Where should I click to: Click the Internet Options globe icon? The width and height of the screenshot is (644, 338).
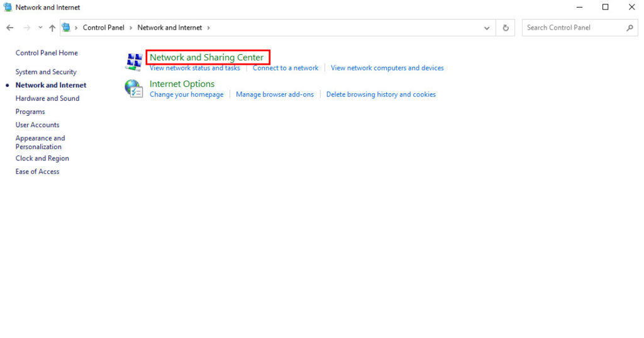click(x=133, y=88)
